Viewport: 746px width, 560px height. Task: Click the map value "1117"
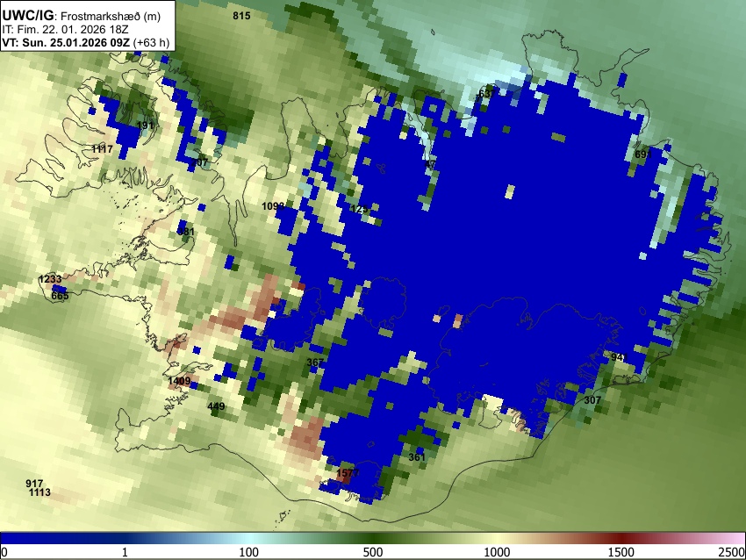[x=103, y=149]
